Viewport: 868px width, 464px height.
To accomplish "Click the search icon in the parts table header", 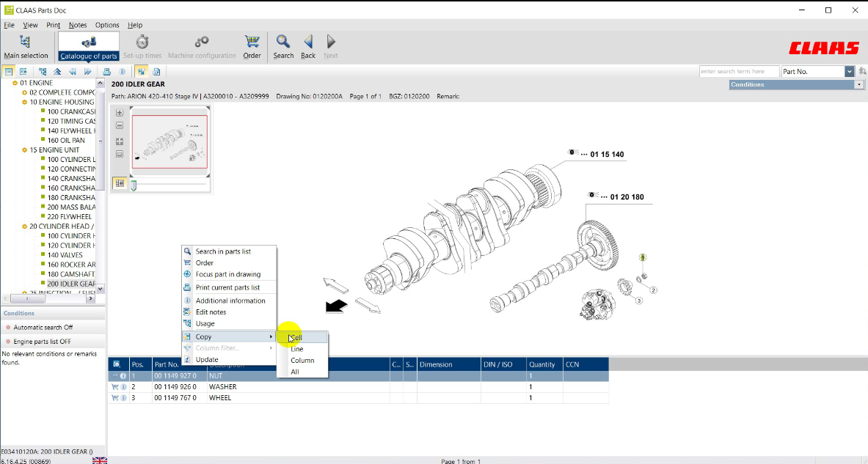I will click(117, 364).
